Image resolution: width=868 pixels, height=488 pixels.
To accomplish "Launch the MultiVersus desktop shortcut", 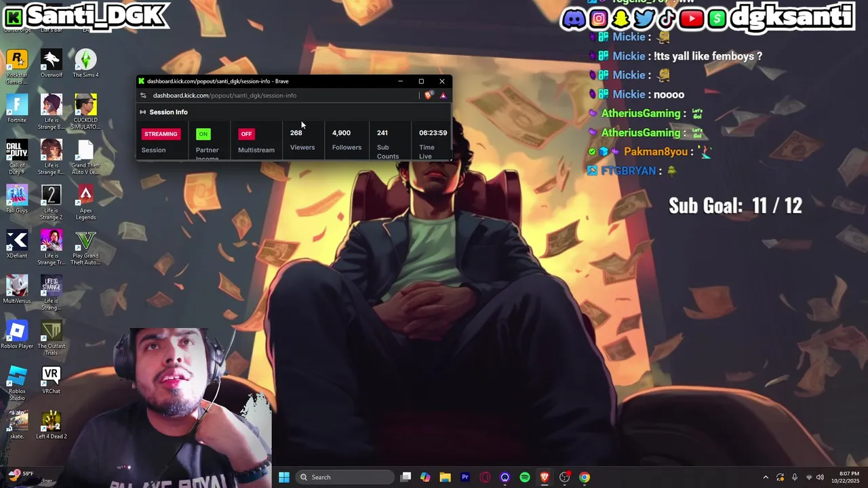I will click(17, 290).
